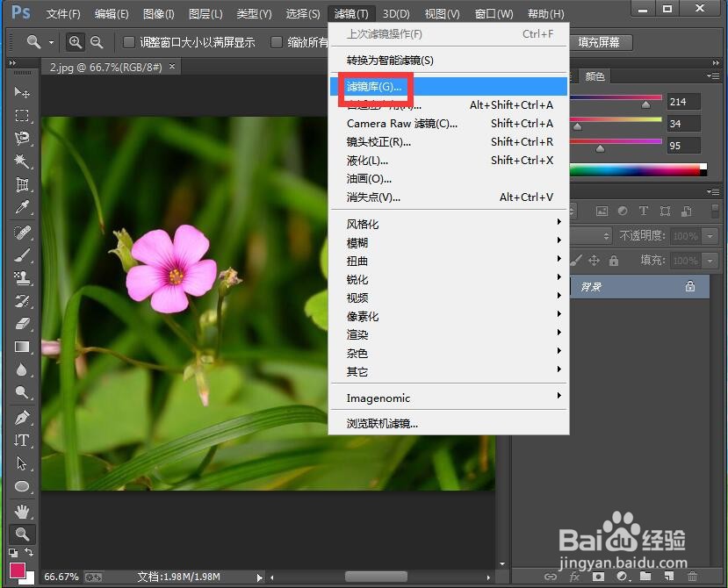Select the Spot Healing Brush tool

pos(22,232)
